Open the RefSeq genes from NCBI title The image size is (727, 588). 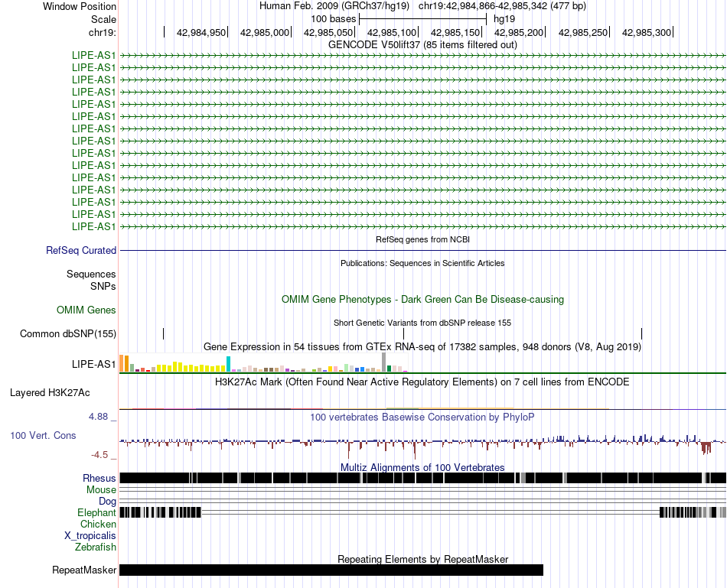click(x=422, y=239)
